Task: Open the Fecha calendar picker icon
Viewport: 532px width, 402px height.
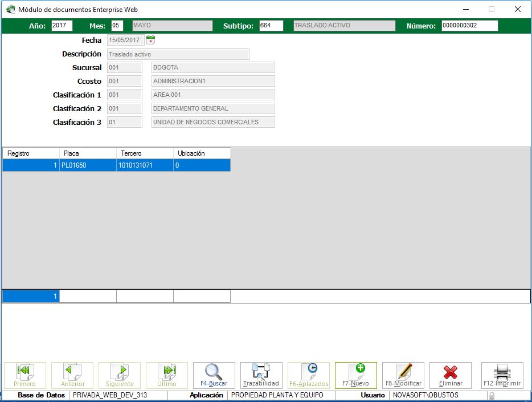Action: tap(150, 40)
